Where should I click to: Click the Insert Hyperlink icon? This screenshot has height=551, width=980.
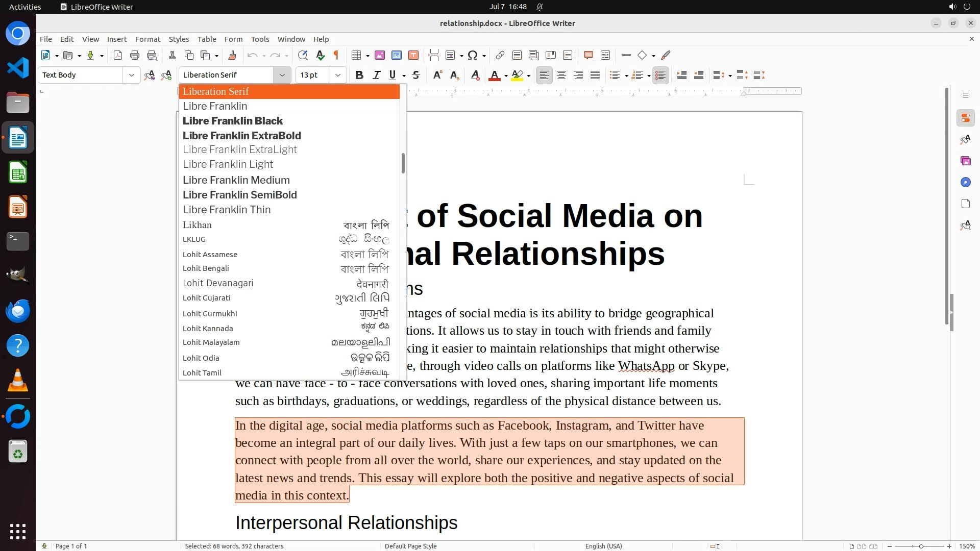[x=500, y=55]
